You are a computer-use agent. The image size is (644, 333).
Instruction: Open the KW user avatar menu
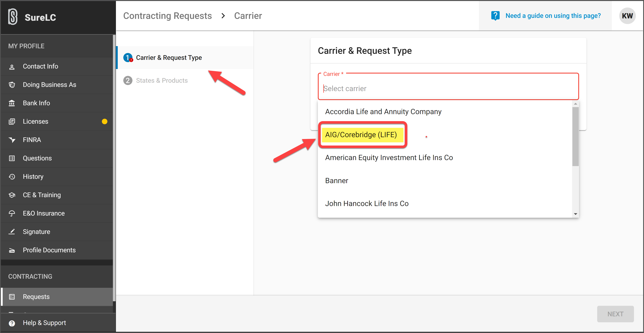(627, 16)
